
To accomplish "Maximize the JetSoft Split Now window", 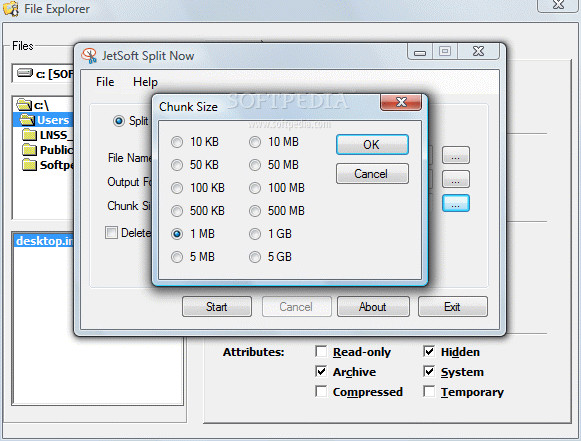I will [x=445, y=52].
